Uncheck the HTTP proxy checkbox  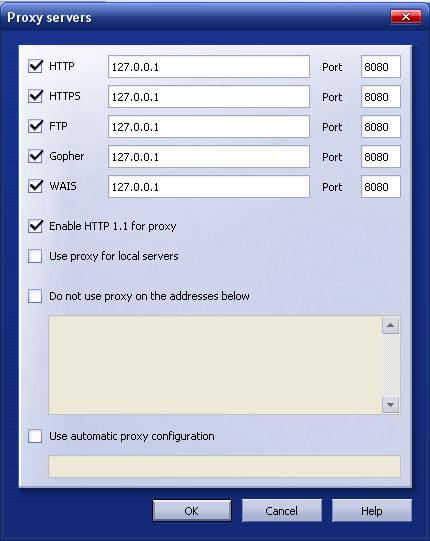click(35, 66)
